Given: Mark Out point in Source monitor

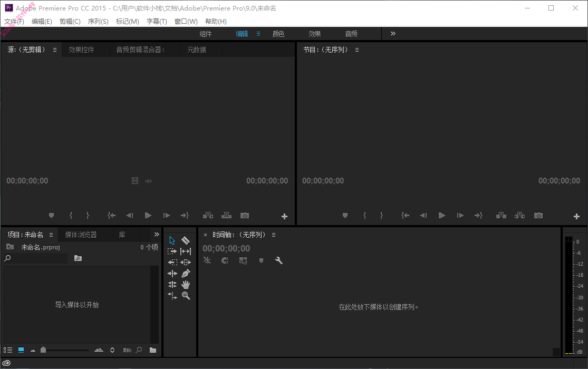Looking at the screenshot, I should point(88,215).
